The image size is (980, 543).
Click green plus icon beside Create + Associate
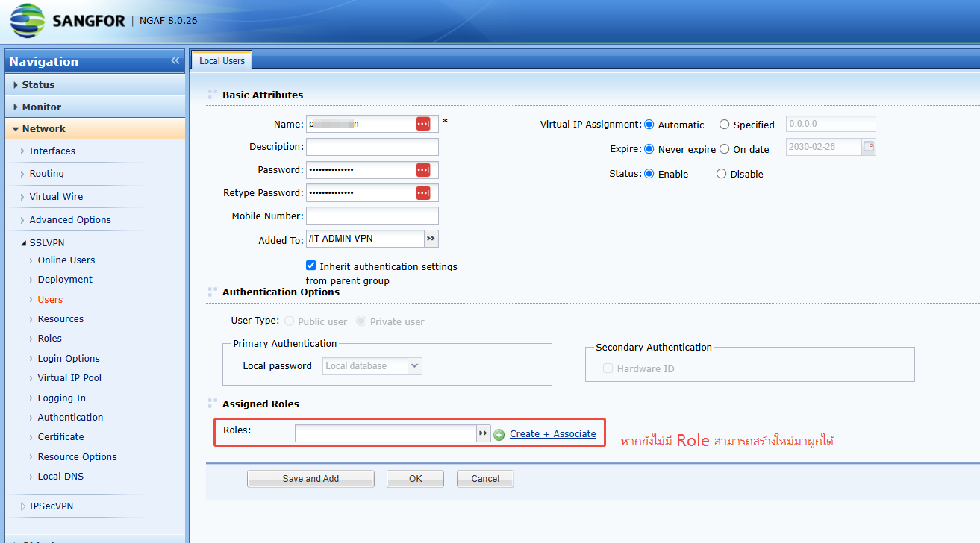pyautogui.click(x=499, y=435)
